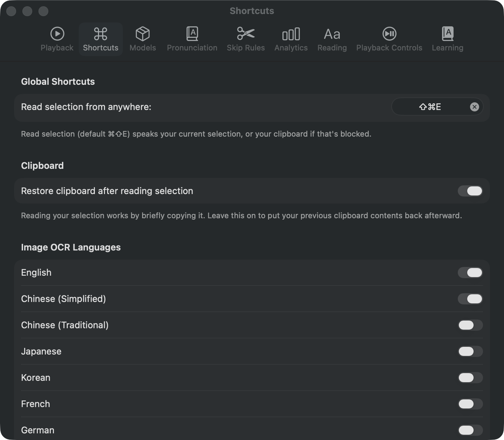The image size is (504, 440).
Task: Click the Chinese (Traditional) row label
Action: [x=65, y=325]
